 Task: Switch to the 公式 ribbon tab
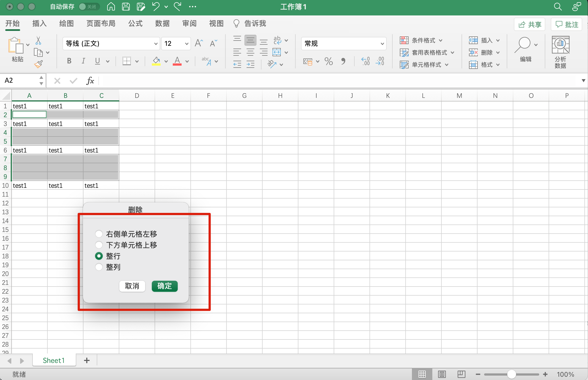point(135,23)
